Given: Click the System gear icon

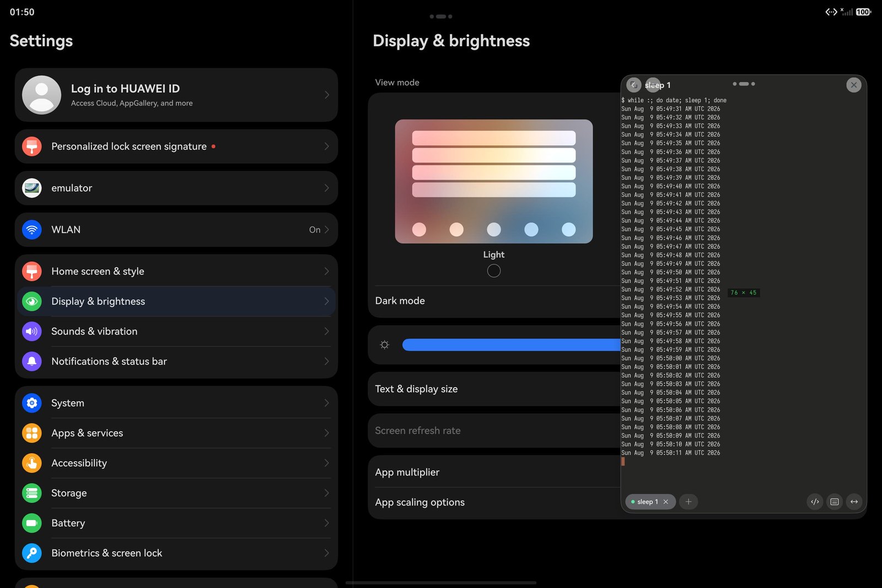Looking at the screenshot, I should [32, 403].
